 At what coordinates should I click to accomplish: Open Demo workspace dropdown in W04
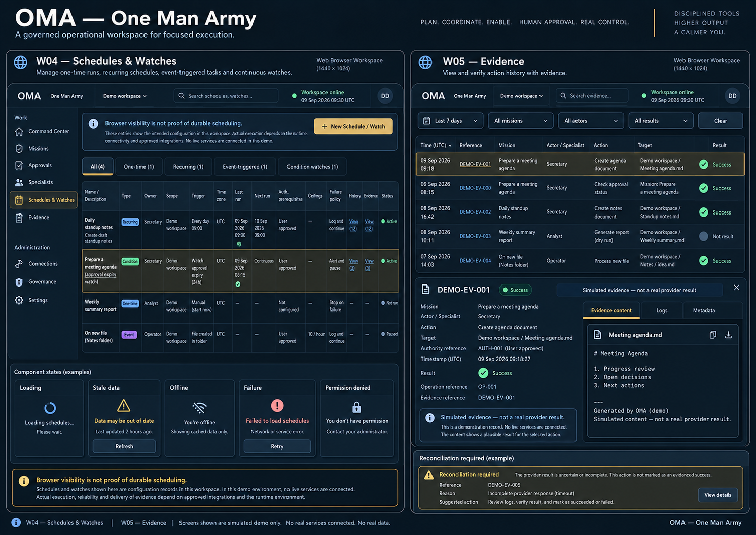pyautogui.click(x=125, y=96)
